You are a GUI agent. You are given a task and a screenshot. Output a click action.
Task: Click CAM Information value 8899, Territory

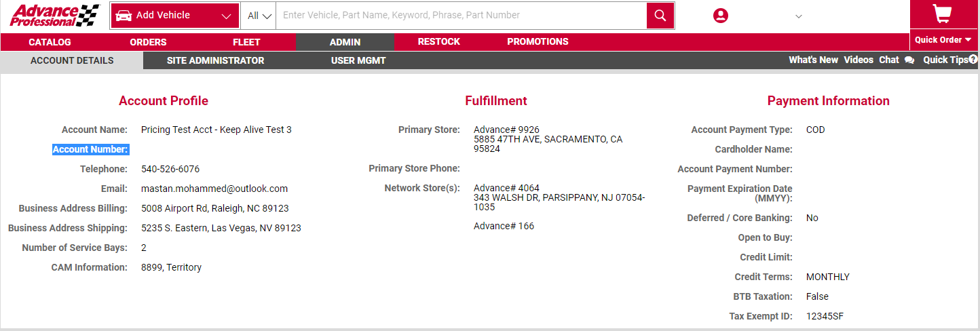tap(171, 267)
